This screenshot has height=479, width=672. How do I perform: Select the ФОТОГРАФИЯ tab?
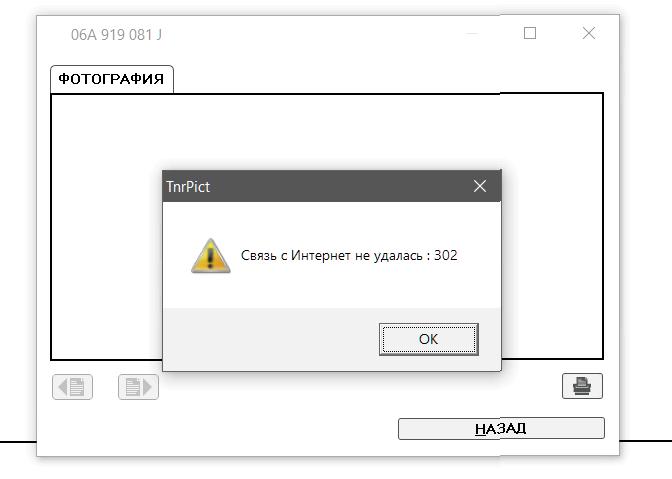(111, 79)
